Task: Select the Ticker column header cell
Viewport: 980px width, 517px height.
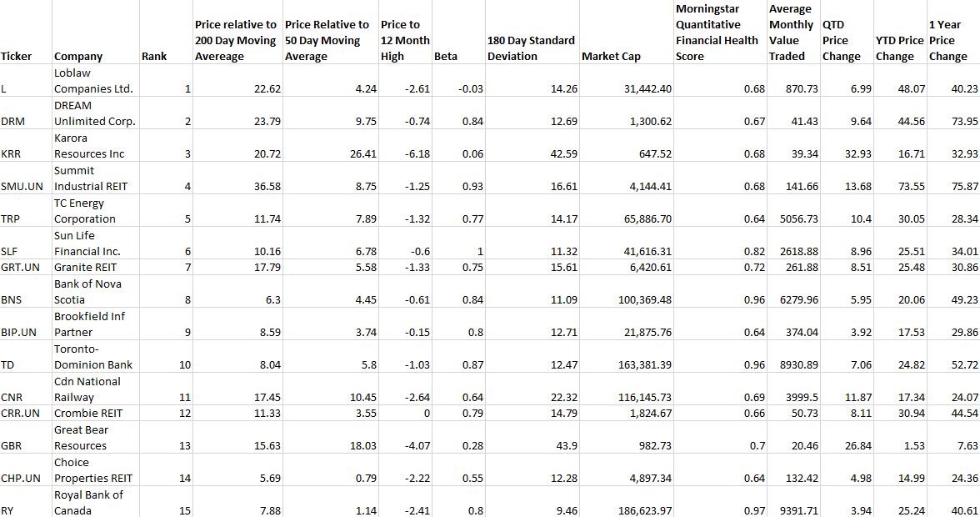Action: tap(17, 57)
